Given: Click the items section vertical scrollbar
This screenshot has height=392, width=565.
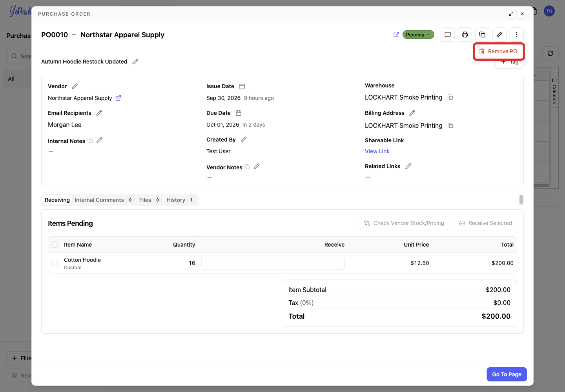Looking at the screenshot, I should [x=521, y=200].
